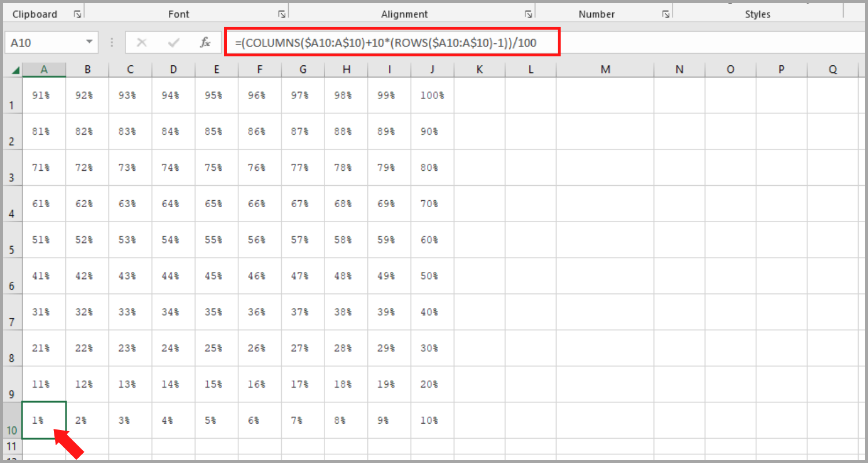Viewport: 868px width, 463px height.
Task: Select row 1 header
Action: click(x=12, y=95)
